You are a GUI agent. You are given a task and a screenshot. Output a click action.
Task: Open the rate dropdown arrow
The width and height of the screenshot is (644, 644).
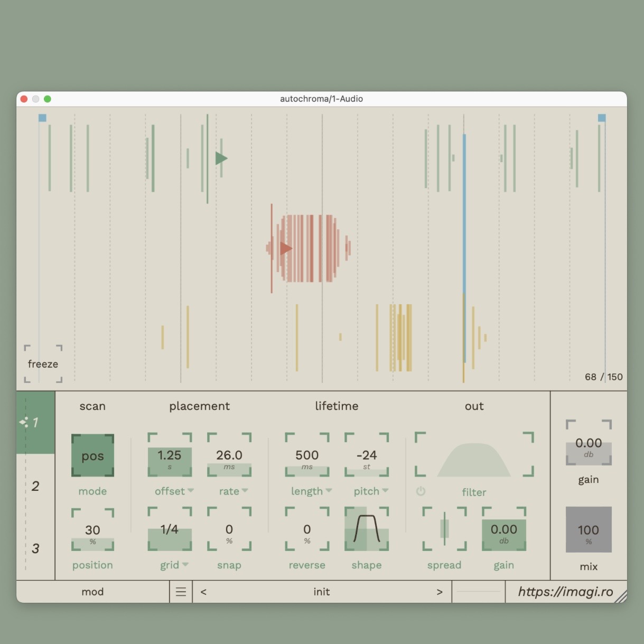(245, 491)
